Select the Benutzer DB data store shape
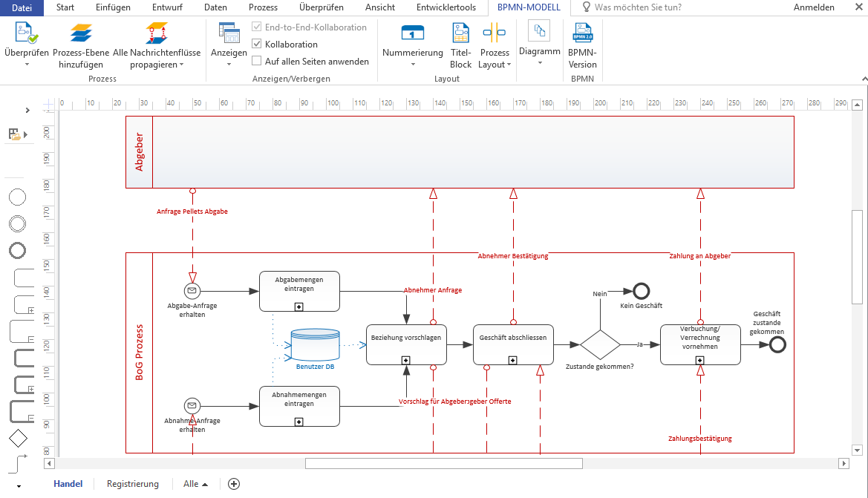This screenshot has height=498, width=868. point(315,344)
